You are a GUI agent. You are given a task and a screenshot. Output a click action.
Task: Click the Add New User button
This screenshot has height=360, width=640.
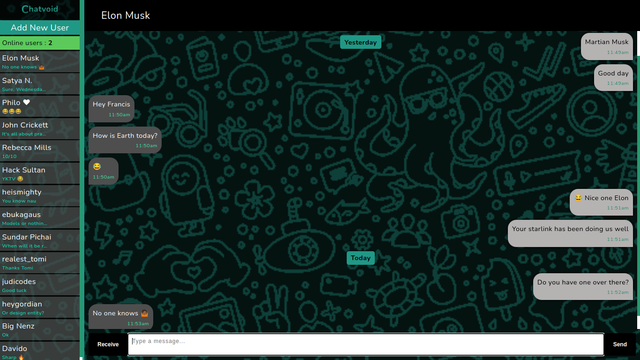[40, 28]
